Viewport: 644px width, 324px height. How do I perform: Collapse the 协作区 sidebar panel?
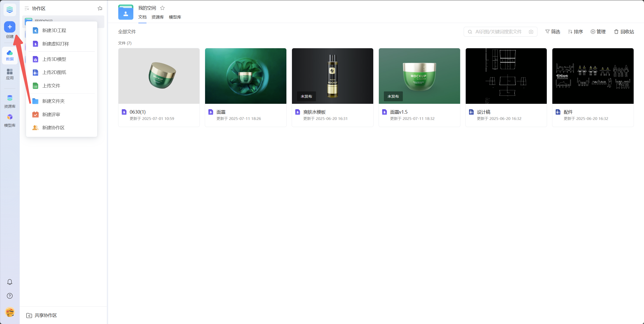coord(27,9)
